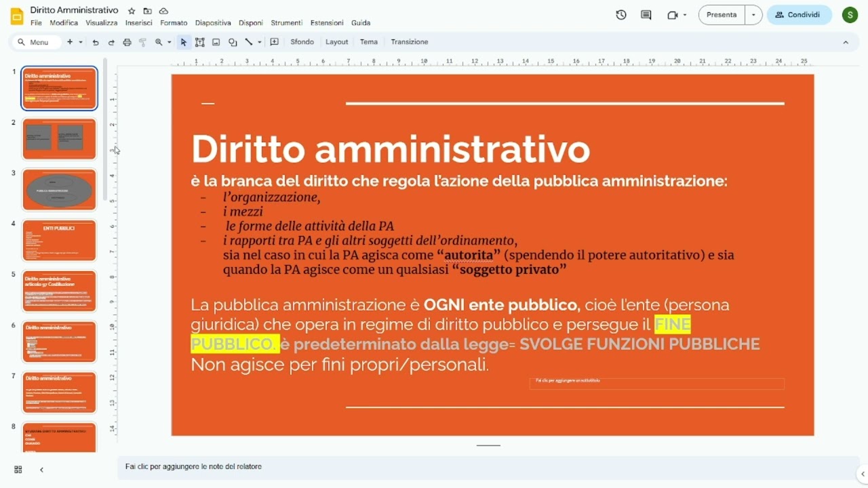The height and width of the screenshot is (488, 868).
Task: Open version history clock icon
Action: pos(621,15)
